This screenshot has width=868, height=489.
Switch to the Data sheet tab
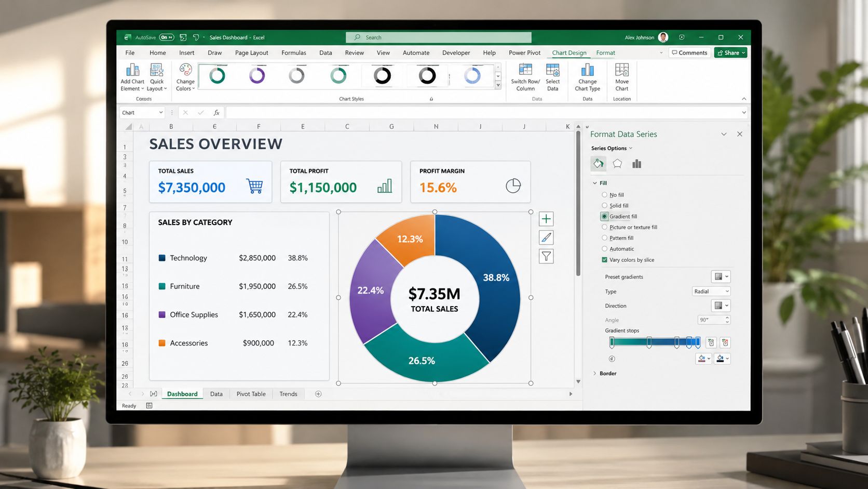[216, 394]
